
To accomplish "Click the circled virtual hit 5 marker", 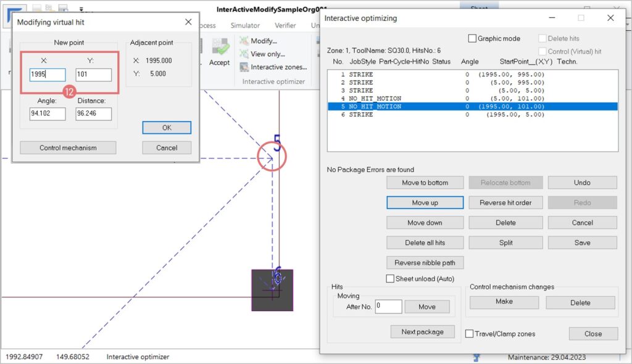I will [x=272, y=158].
